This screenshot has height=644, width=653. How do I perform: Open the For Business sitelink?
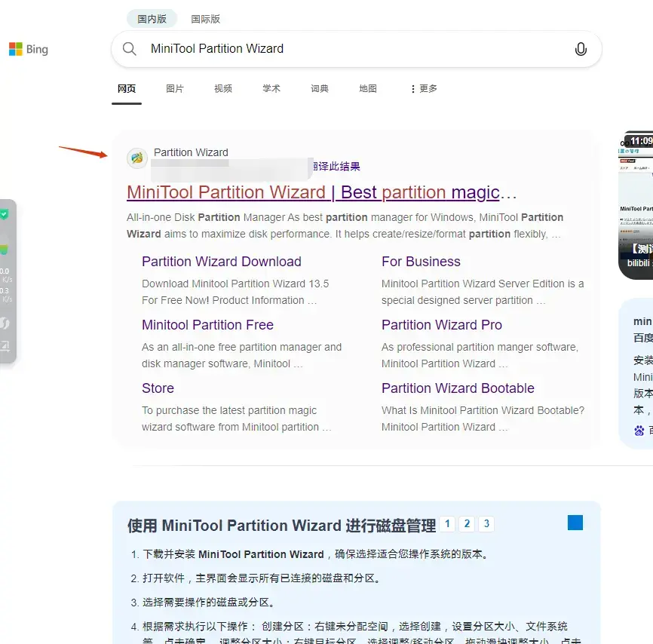click(421, 262)
